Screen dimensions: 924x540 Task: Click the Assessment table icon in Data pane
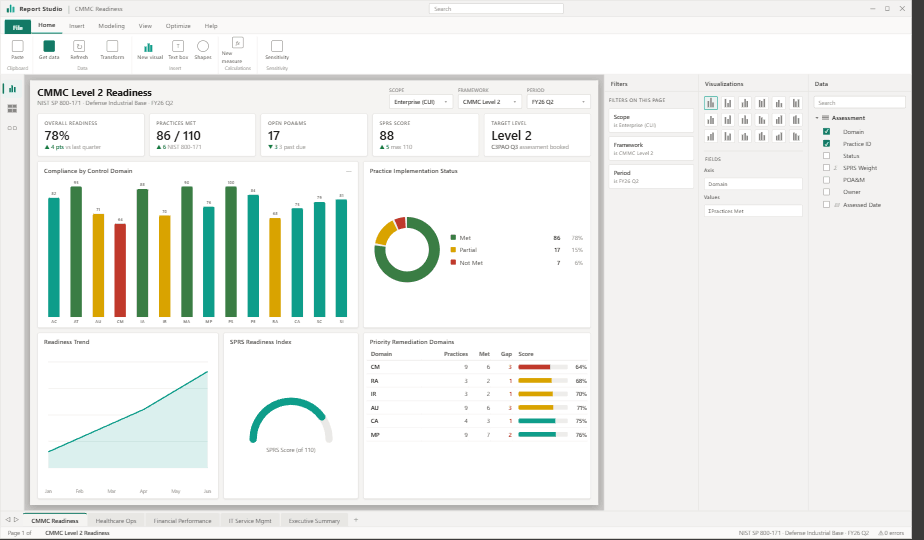click(x=826, y=118)
